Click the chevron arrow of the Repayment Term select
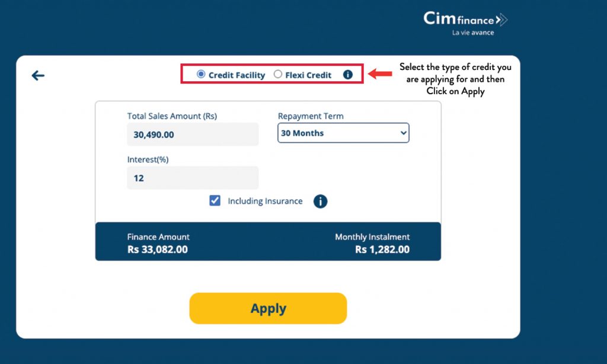The width and height of the screenshot is (607, 364). (403, 133)
